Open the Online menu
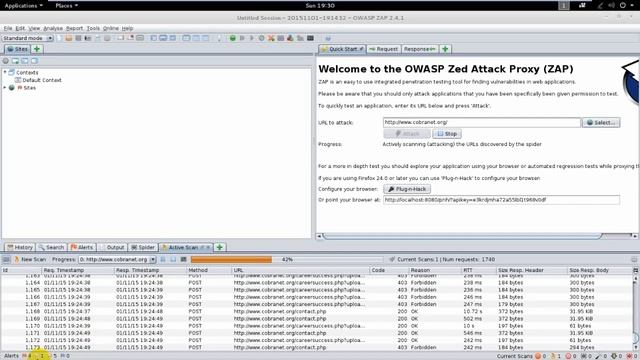The image size is (640, 360). pos(111,28)
